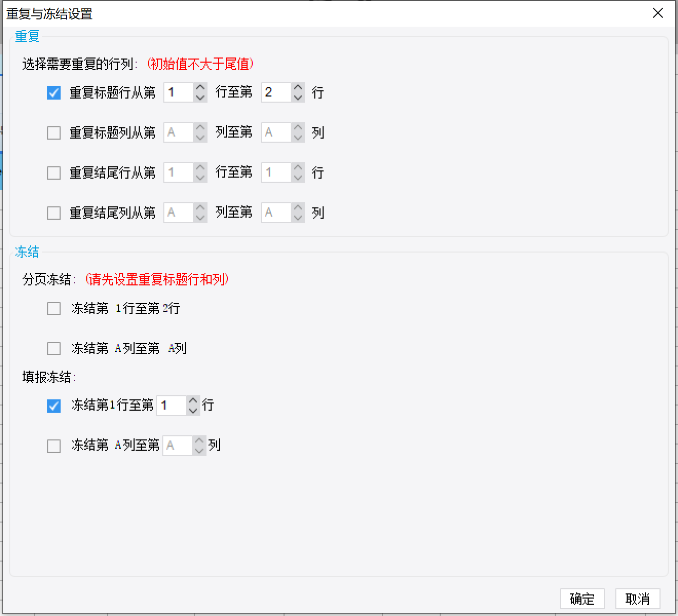Image resolution: width=678 pixels, height=616 pixels.
Task: Enable the 重复结尾列 repeat option
Action: pyautogui.click(x=53, y=213)
